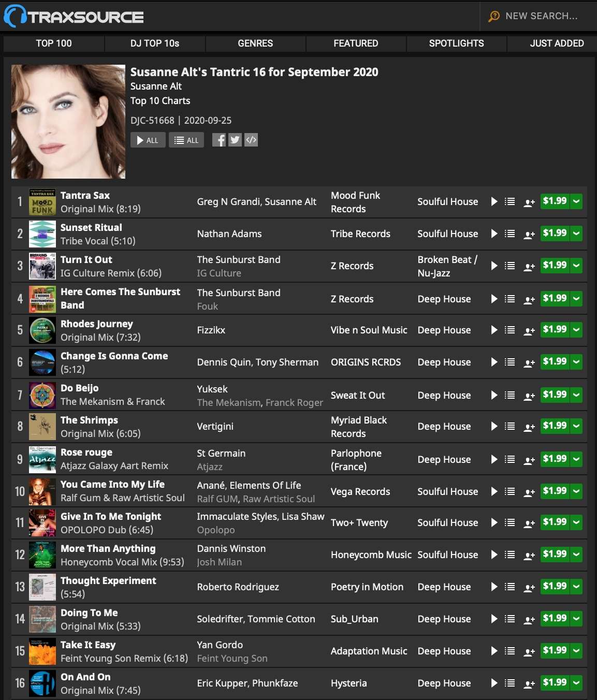Follow the artist of More Than Anything

(x=529, y=555)
